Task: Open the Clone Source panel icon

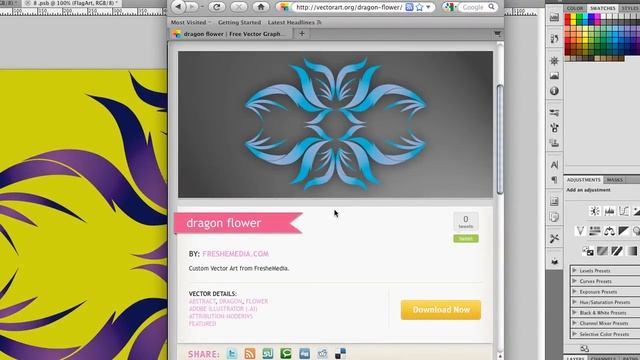Action: click(x=554, y=143)
